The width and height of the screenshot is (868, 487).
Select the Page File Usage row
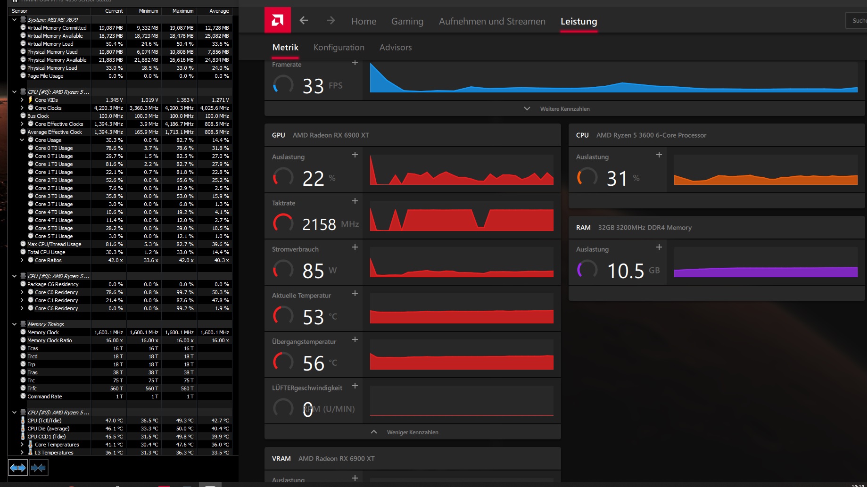(120, 76)
